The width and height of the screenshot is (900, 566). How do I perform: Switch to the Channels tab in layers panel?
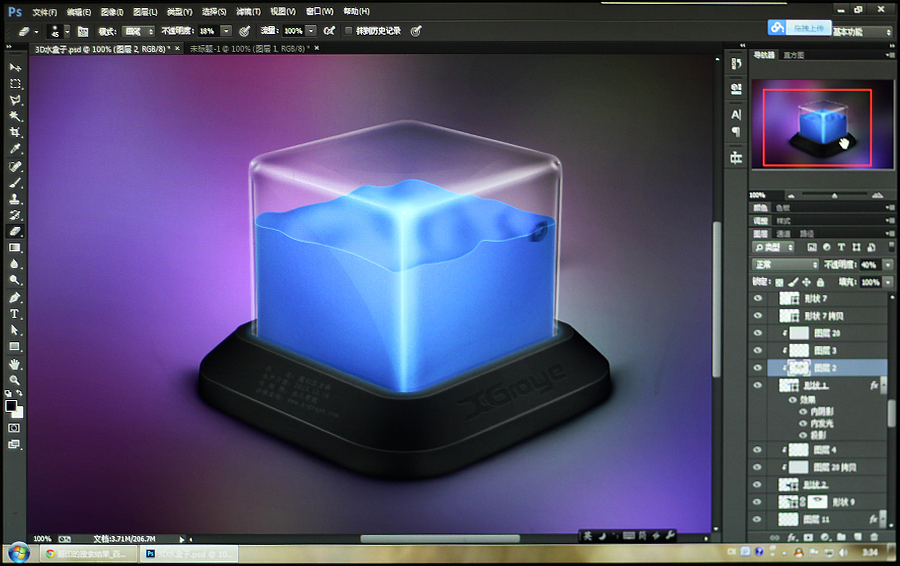pyautogui.click(x=783, y=234)
